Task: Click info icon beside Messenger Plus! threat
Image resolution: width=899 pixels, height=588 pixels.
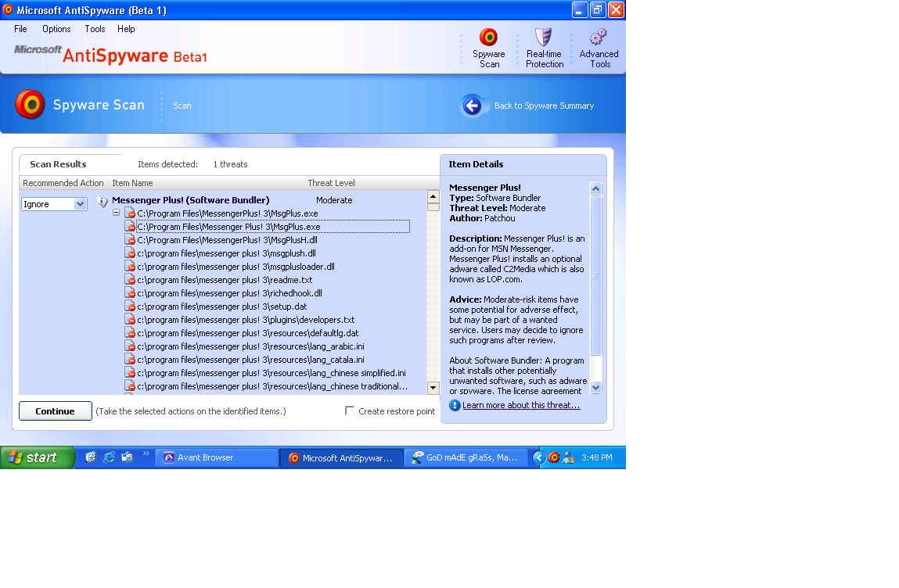Action: coord(102,201)
